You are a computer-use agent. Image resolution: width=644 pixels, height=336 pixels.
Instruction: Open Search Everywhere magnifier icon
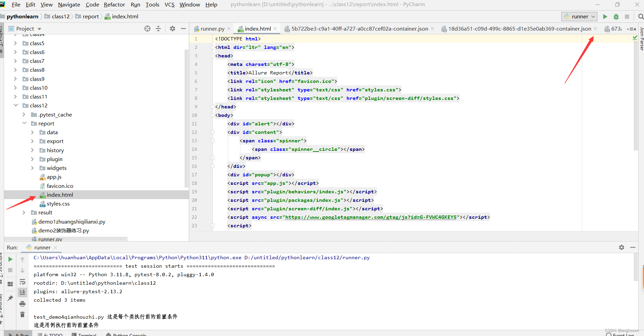click(641, 17)
